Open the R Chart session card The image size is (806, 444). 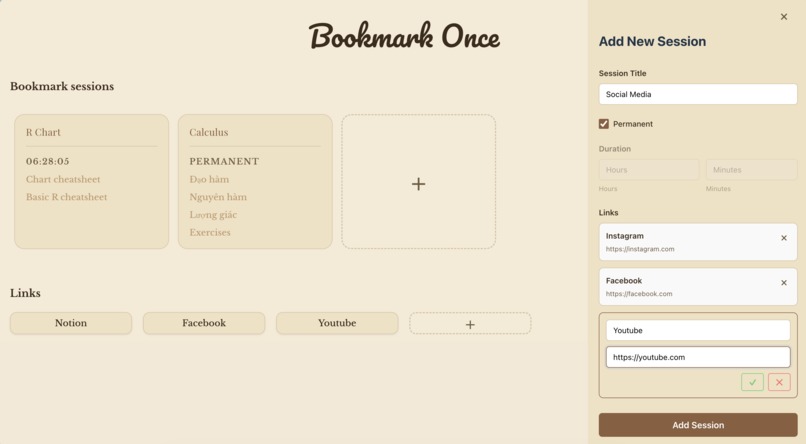pos(91,182)
